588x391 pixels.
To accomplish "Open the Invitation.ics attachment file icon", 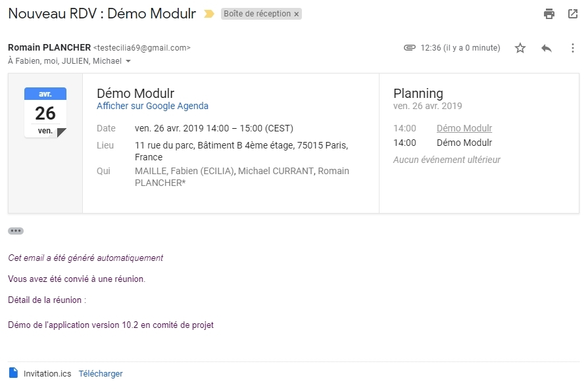I will pos(13,373).
